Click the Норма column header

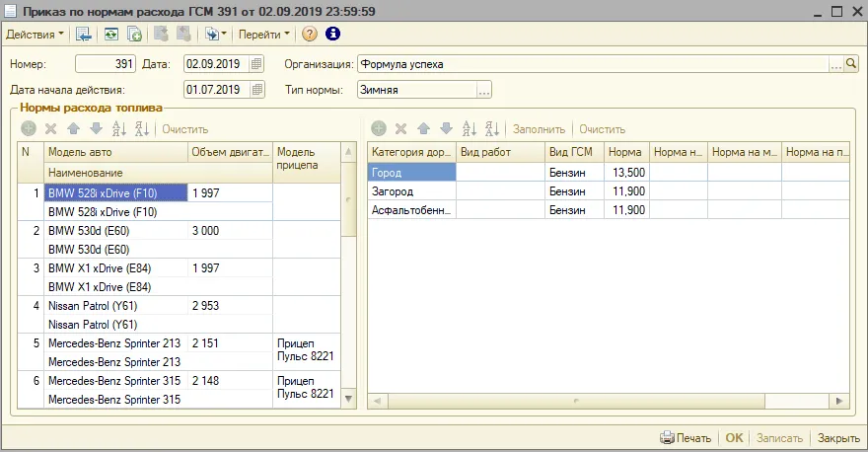coord(626,152)
